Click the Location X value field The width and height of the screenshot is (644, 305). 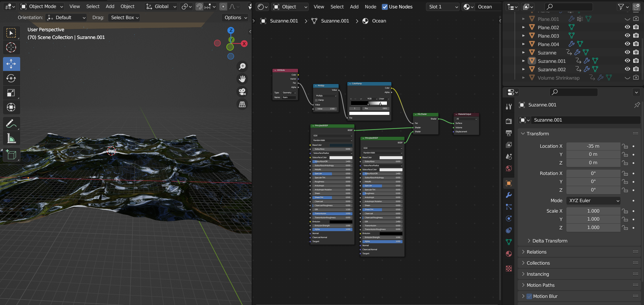593,146
